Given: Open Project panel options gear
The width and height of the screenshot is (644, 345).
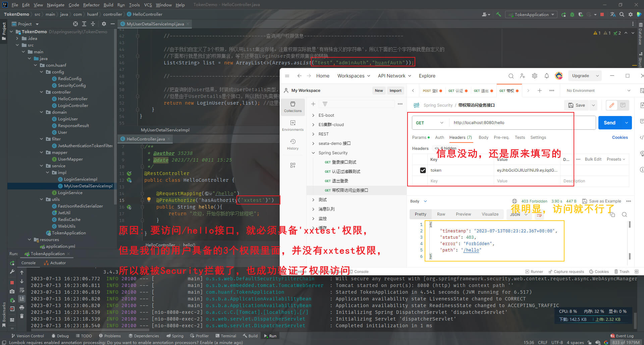Looking at the screenshot, I should point(104,24).
